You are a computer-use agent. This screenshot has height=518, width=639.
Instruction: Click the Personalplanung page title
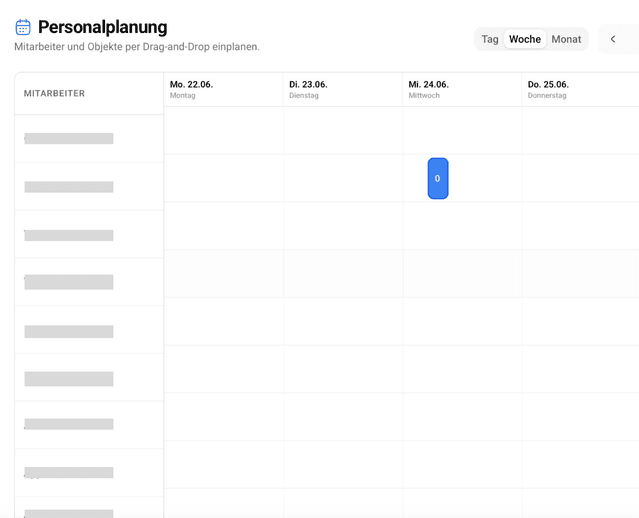103,27
